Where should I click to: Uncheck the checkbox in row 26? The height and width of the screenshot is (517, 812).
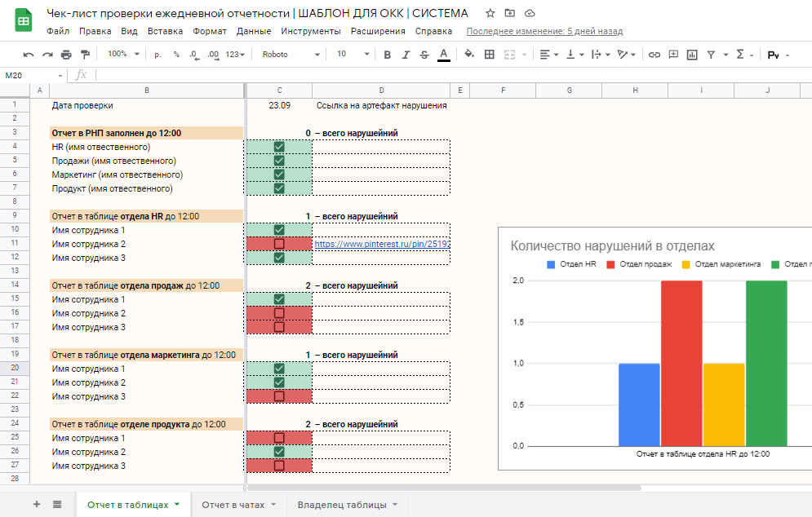point(279,452)
